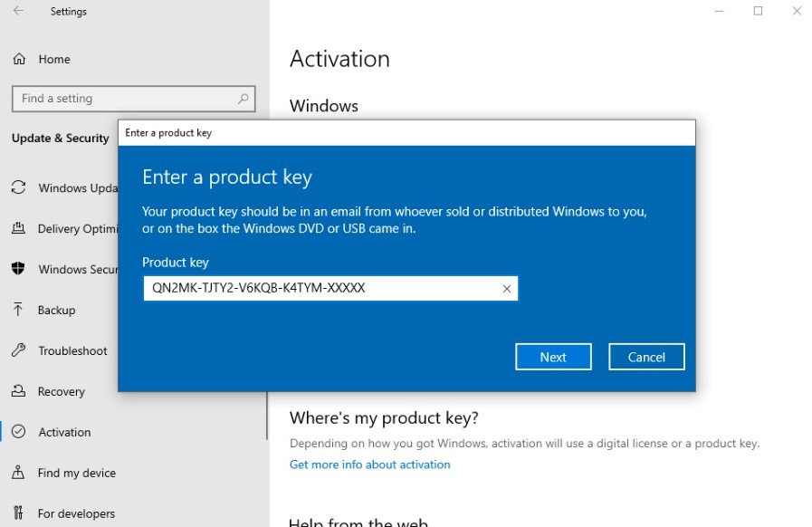Screen dimensions: 812x527
Task: Click the search magnifier in Find a setting
Action: 243,99
